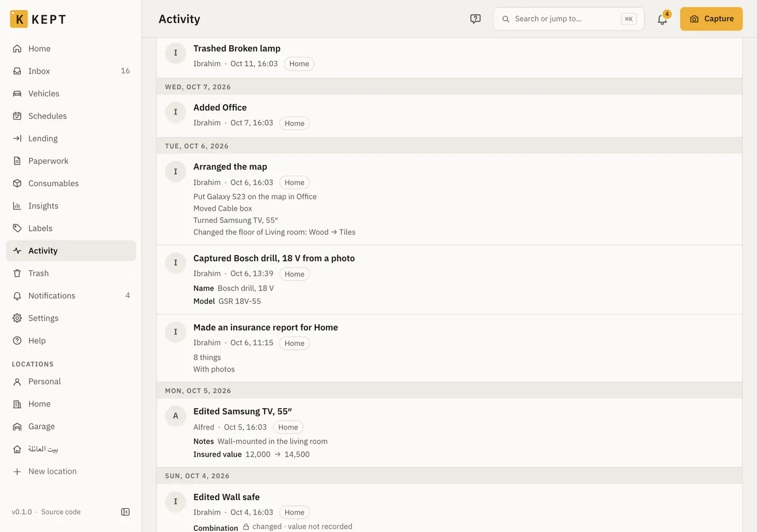Open the Source code link

coord(61,512)
